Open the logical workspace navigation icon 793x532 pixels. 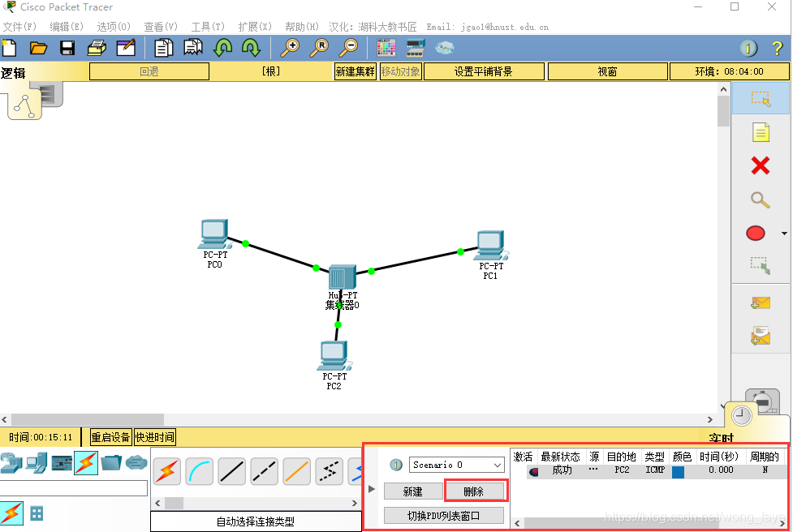pyautogui.click(x=25, y=105)
